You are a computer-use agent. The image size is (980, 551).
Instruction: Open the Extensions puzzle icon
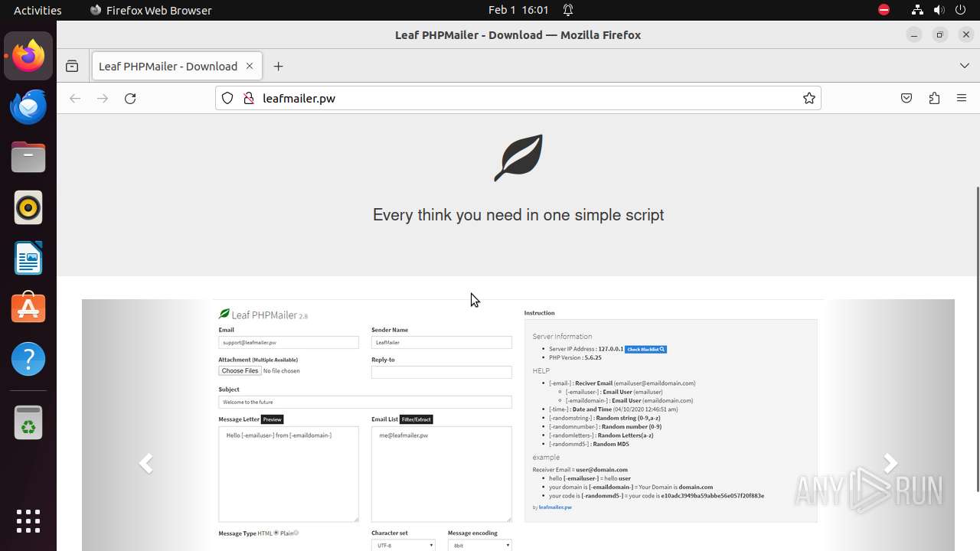coord(934,98)
